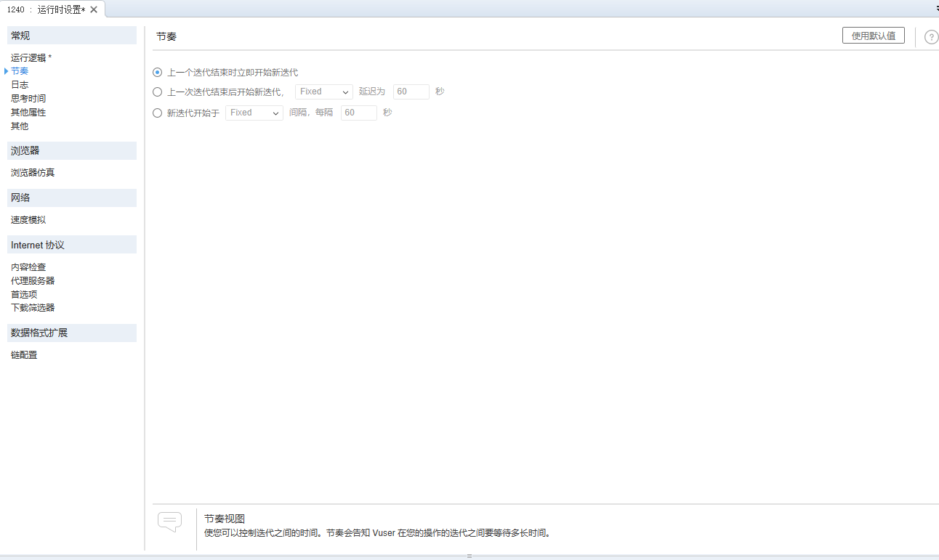Open 浏览器仿真 settings
This screenshot has width=939, height=560.
click(x=33, y=173)
